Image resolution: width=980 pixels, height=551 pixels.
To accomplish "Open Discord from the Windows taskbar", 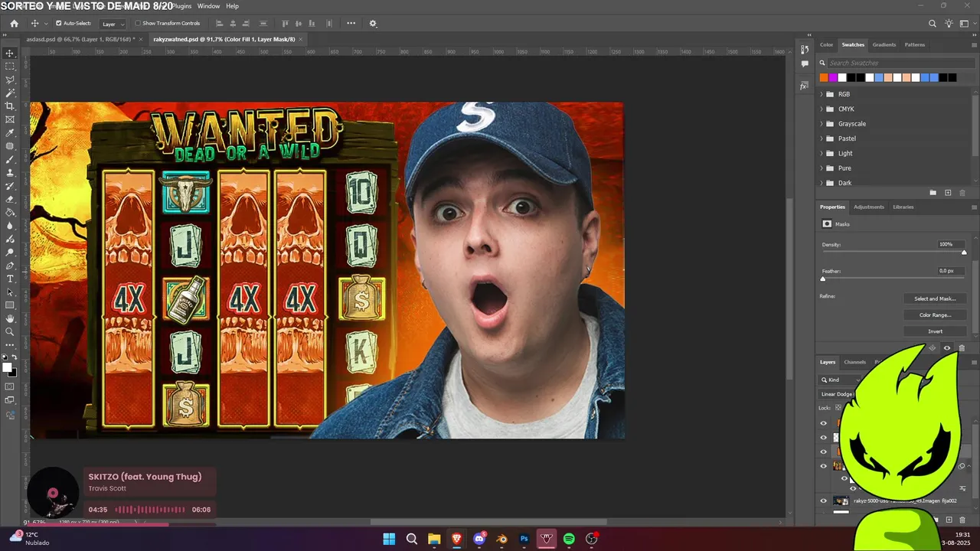I will pos(479,539).
